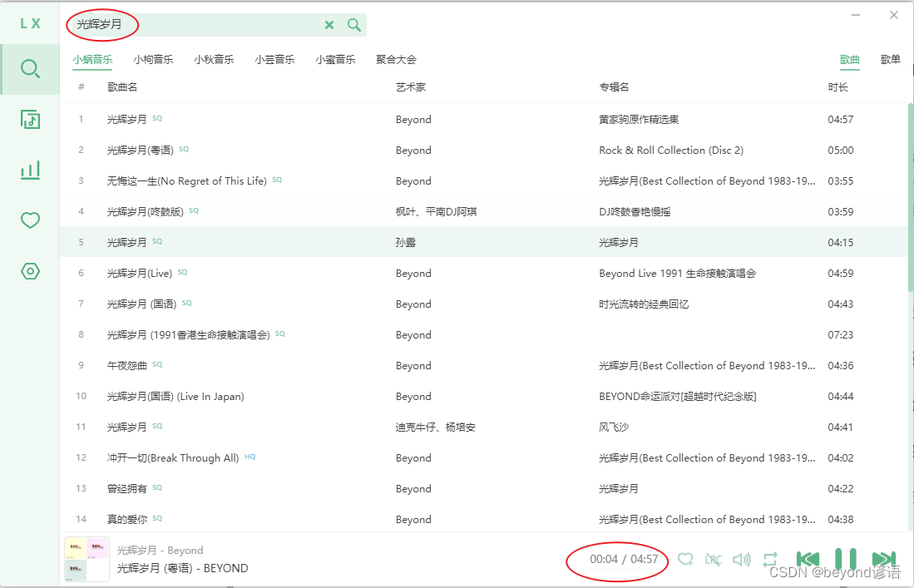The image size is (914, 588).
Task: Switch to 小蜗音乐 source tab
Action: pyautogui.click(x=92, y=59)
